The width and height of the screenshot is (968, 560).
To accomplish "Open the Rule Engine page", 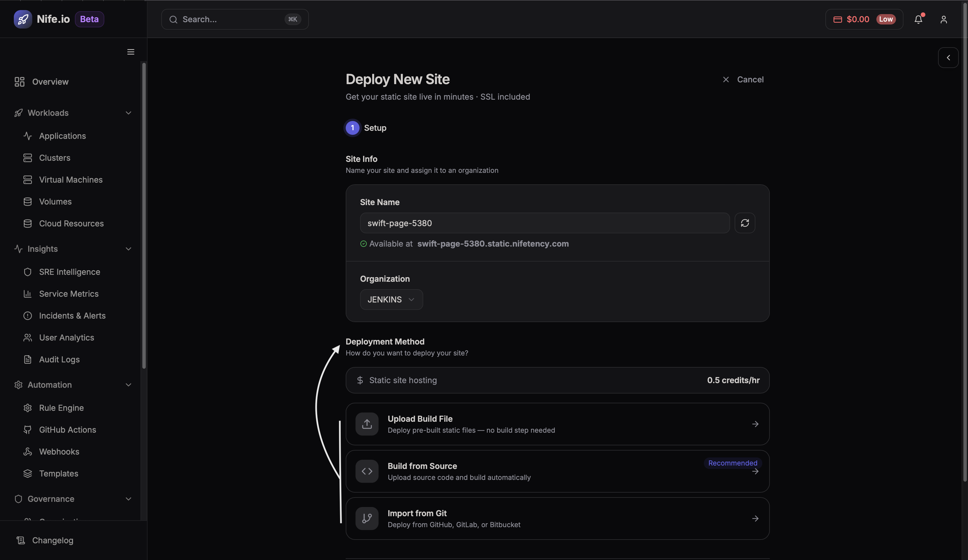I will (x=61, y=408).
